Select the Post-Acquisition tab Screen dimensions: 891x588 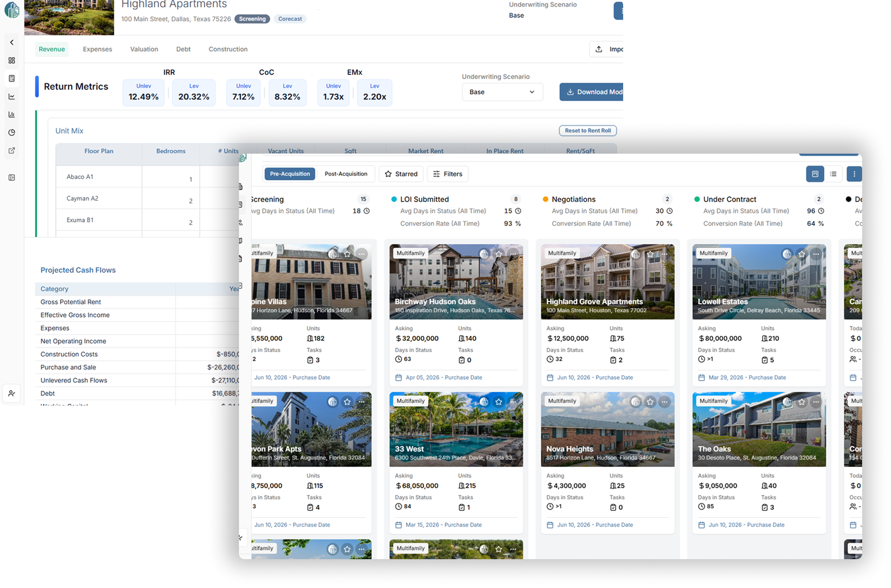click(346, 174)
